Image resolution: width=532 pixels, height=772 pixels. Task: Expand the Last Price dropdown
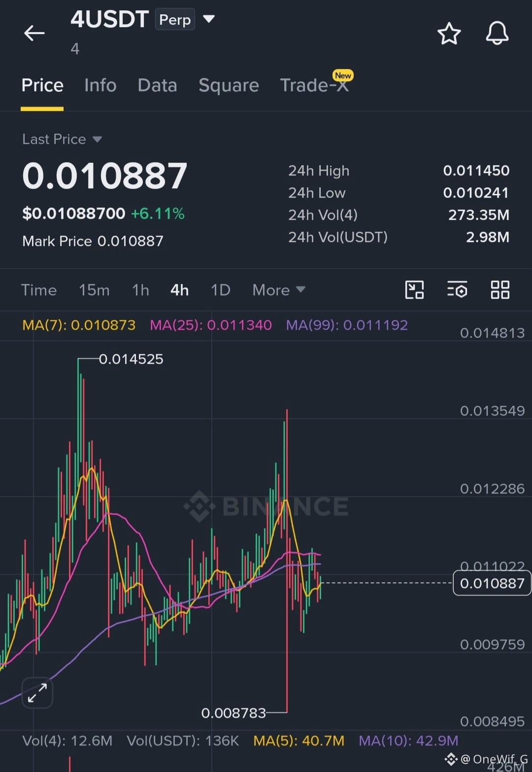[x=97, y=140]
